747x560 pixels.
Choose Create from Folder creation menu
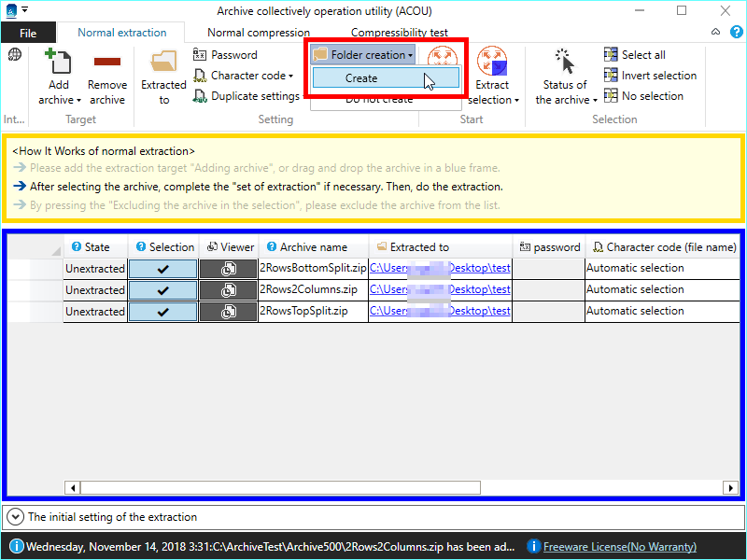pyautogui.click(x=361, y=78)
